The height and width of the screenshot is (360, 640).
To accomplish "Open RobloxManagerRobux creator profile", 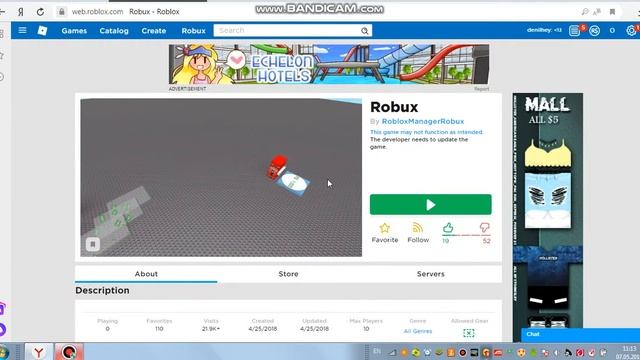I will point(423,121).
